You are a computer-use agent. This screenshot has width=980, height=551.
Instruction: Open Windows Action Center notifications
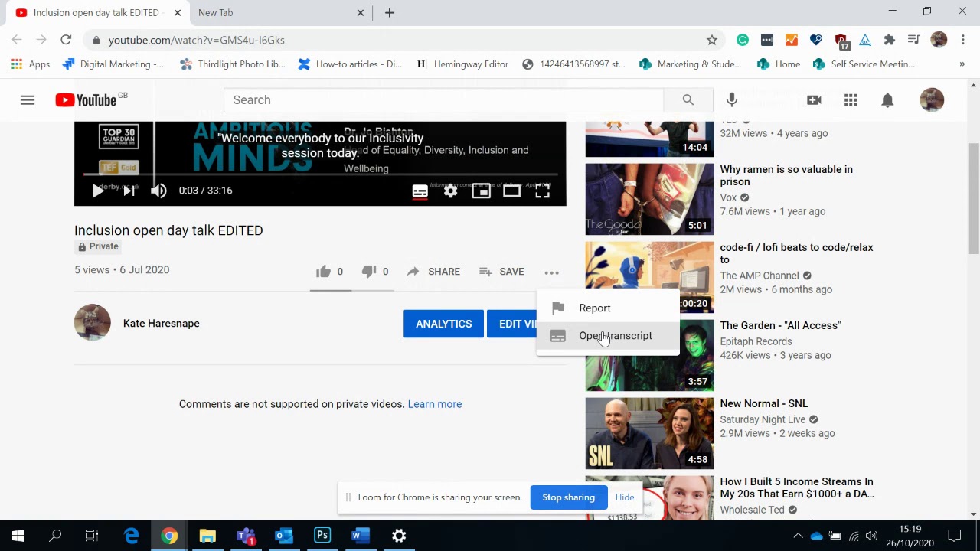pos(955,536)
